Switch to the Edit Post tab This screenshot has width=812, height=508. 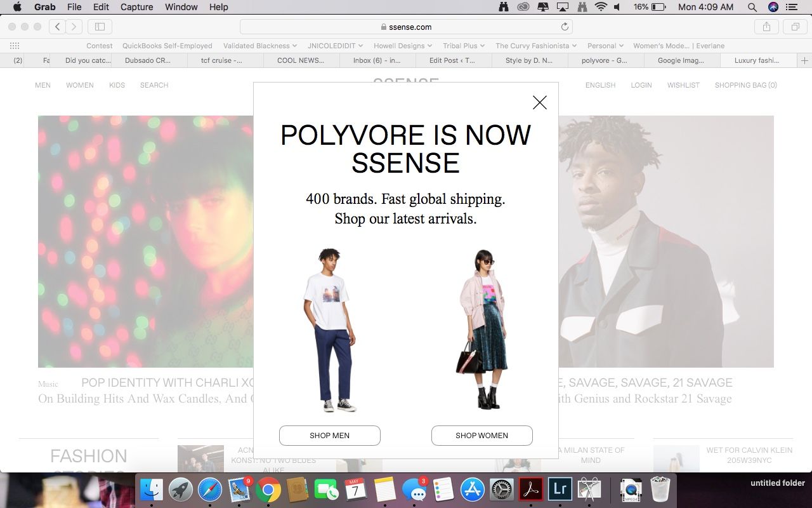click(x=454, y=60)
